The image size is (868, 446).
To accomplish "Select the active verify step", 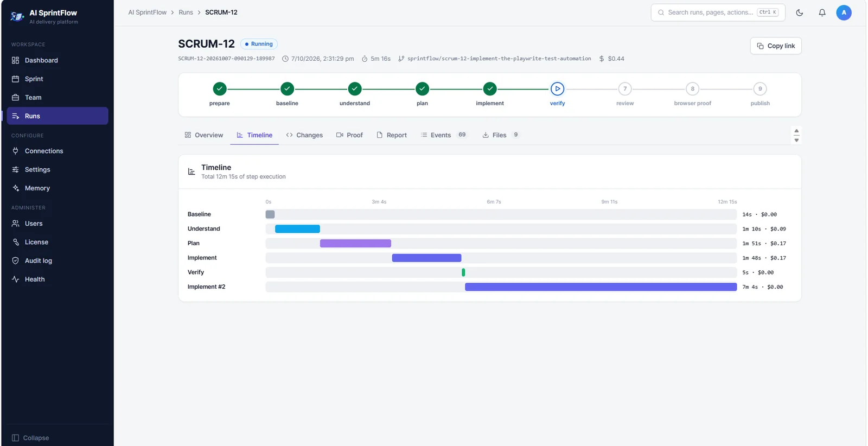I will (557, 89).
